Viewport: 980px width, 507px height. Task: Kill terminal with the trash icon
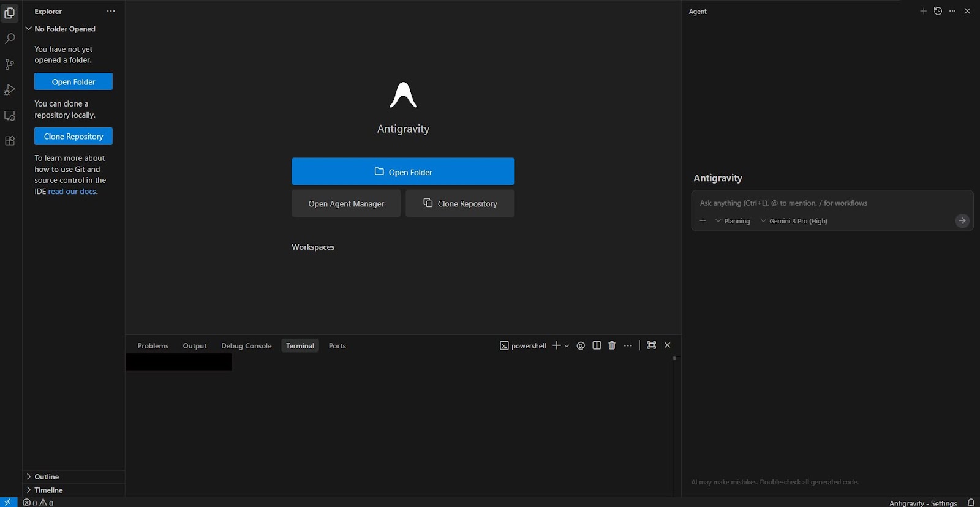point(611,345)
